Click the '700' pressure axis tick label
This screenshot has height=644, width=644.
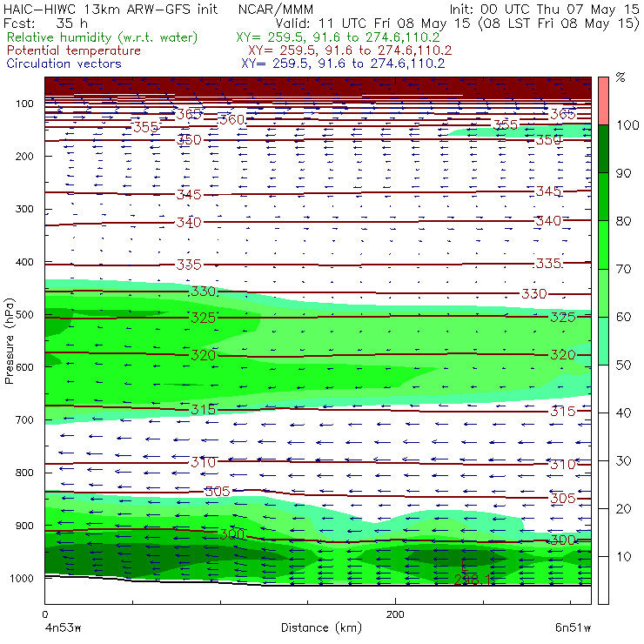click(24, 420)
